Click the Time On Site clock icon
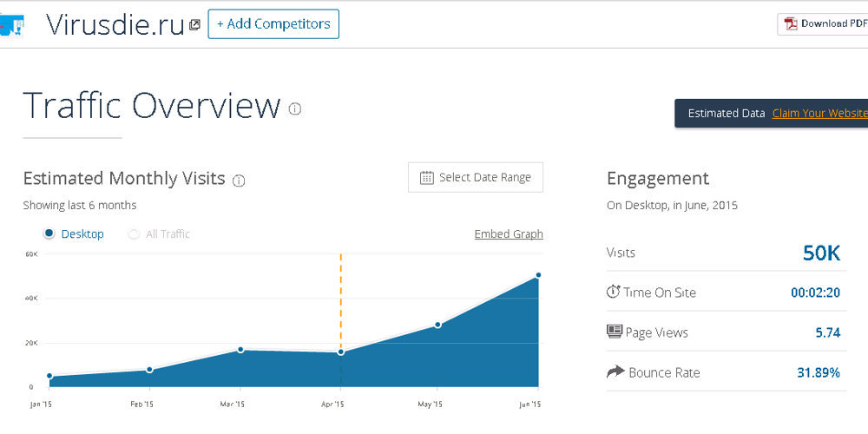This screenshot has width=868, height=434. click(x=613, y=292)
